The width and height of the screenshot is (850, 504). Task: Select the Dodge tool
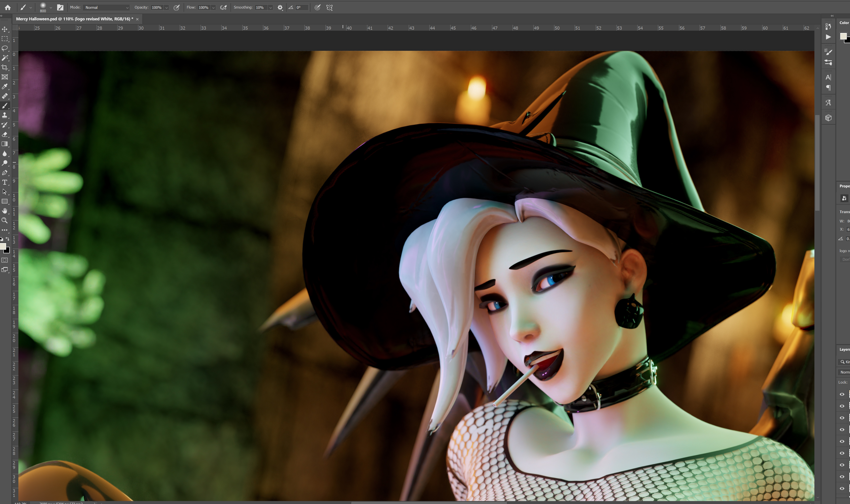pyautogui.click(x=5, y=163)
